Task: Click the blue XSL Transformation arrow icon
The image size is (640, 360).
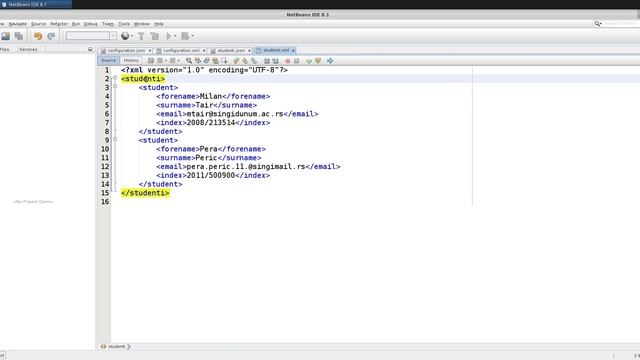Action: point(330,61)
